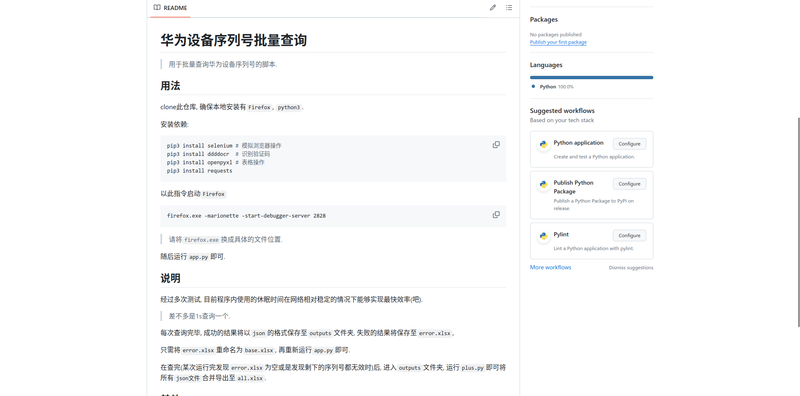
Task: Open the README tab
Action: click(170, 8)
